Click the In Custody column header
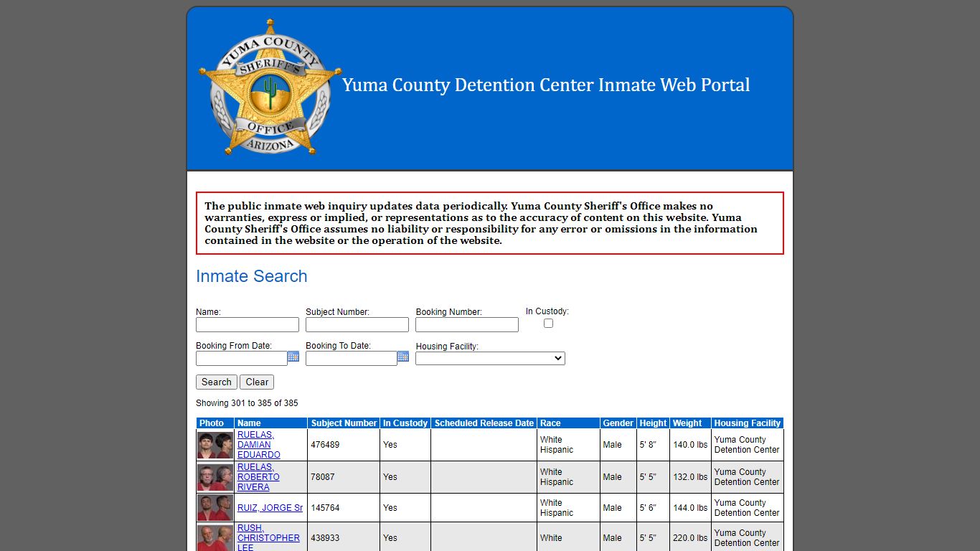This screenshot has width=980, height=551. point(405,423)
